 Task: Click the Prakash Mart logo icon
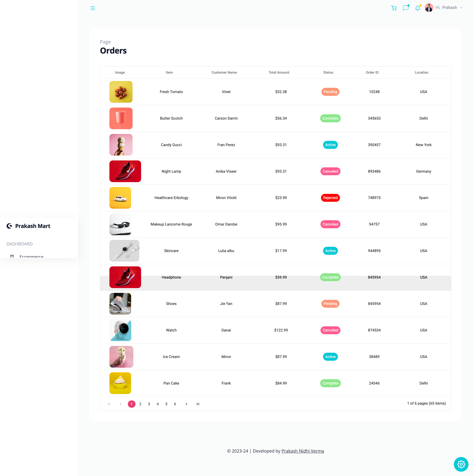click(9, 226)
